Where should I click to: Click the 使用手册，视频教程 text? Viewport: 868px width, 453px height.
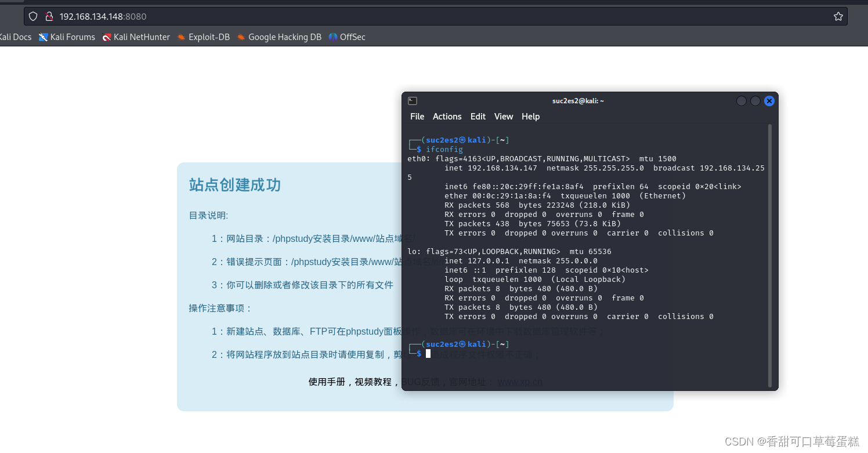coord(350,382)
